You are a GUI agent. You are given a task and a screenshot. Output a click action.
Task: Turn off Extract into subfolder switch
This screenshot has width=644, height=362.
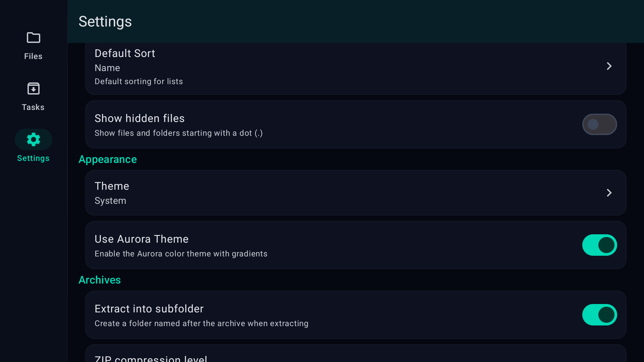pyautogui.click(x=599, y=315)
